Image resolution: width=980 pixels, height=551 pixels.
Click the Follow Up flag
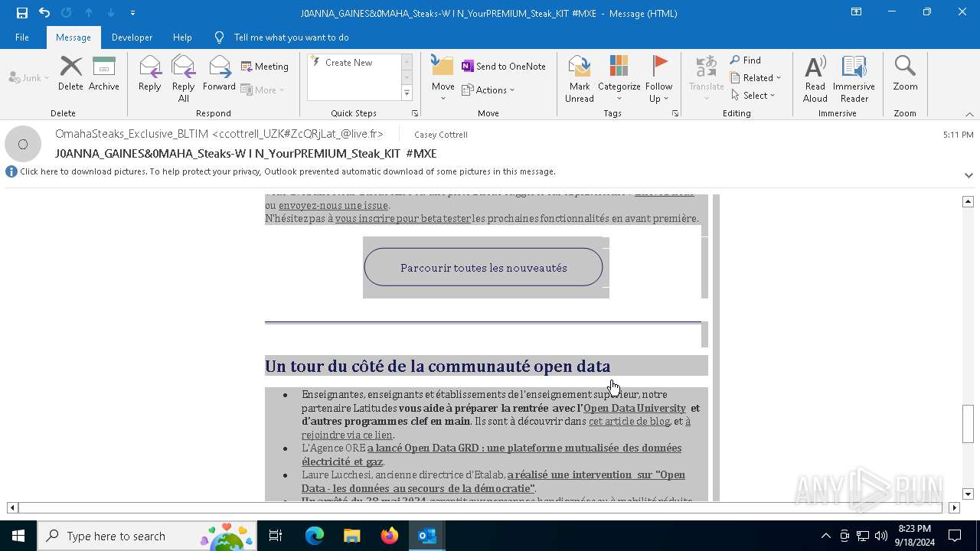[x=659, y=79]
